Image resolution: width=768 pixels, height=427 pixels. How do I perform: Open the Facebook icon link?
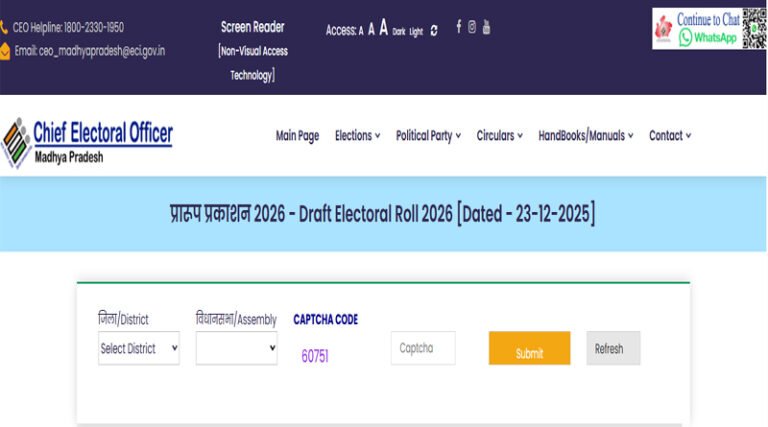[x=459, y=28]
